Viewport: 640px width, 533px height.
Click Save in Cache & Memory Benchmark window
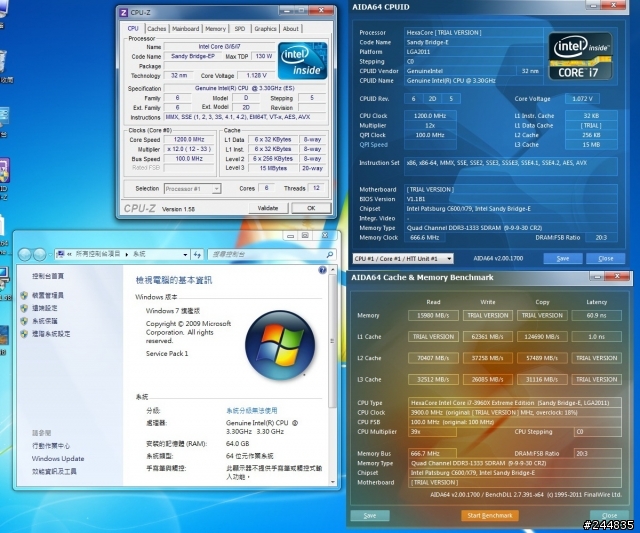[x=370, y=515]
